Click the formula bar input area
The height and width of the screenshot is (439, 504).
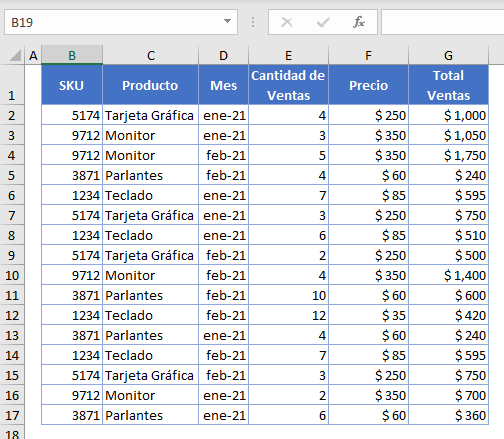click(443, 22)
